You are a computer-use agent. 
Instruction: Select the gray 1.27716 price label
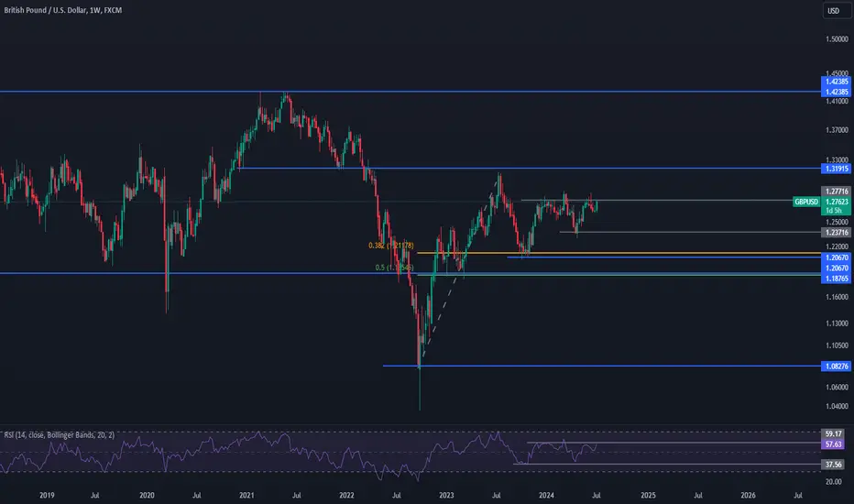[x=836, y=192]
